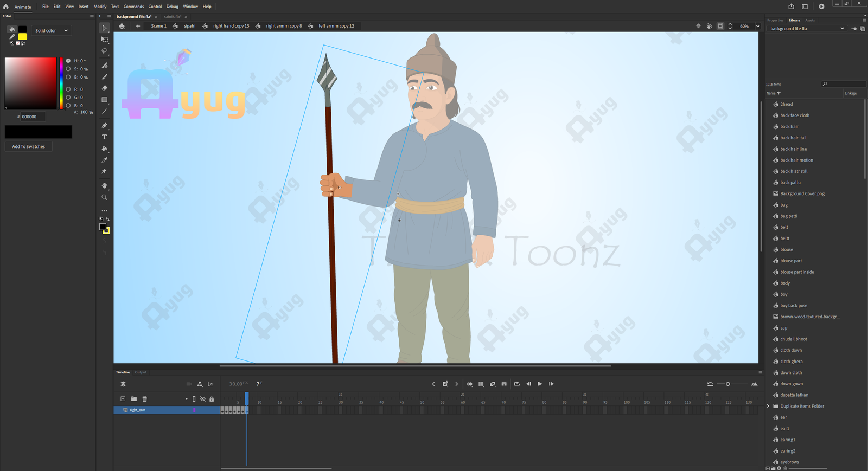Select the Red channel radio button
This screenshot has width=868, height=471.
pos(68,89)
